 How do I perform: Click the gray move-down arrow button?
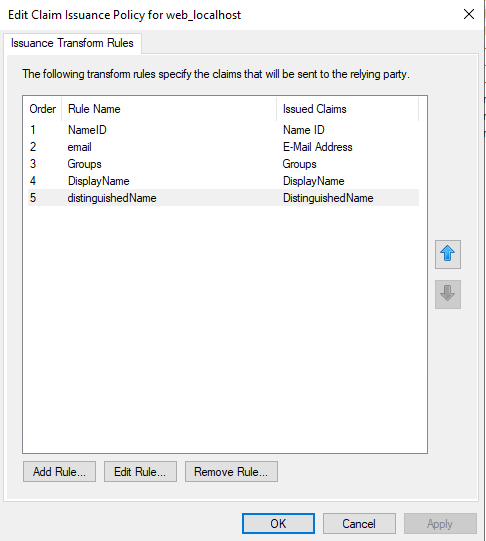pos(448,294)
